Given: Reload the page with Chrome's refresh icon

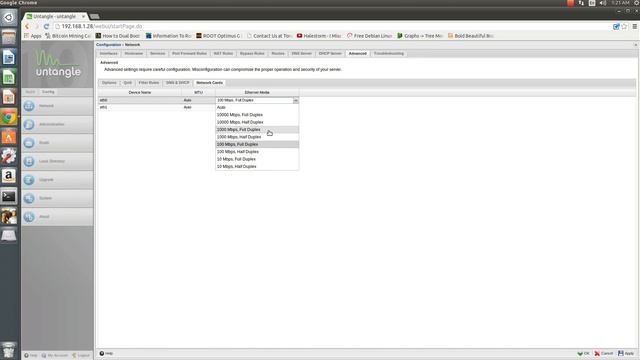Looking at the screenshot, I should point(46,27).
